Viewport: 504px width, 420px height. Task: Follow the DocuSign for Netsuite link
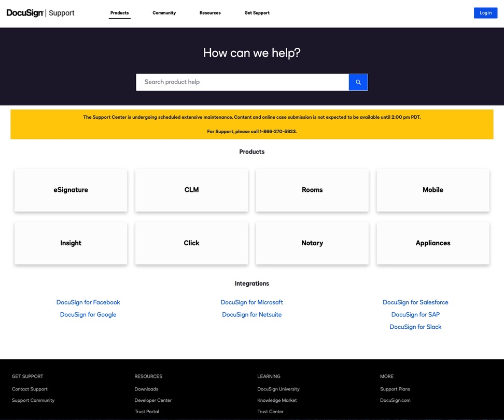[x=252, y=315]
